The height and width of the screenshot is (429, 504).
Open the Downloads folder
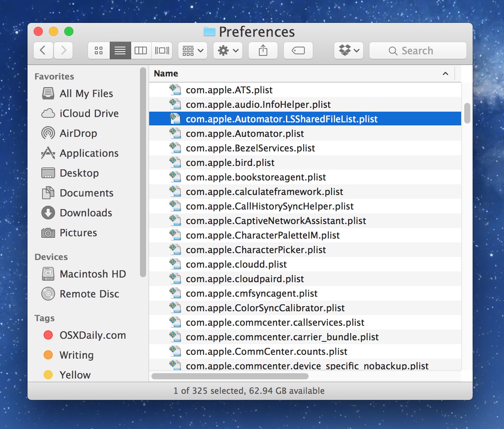[85, 213]
